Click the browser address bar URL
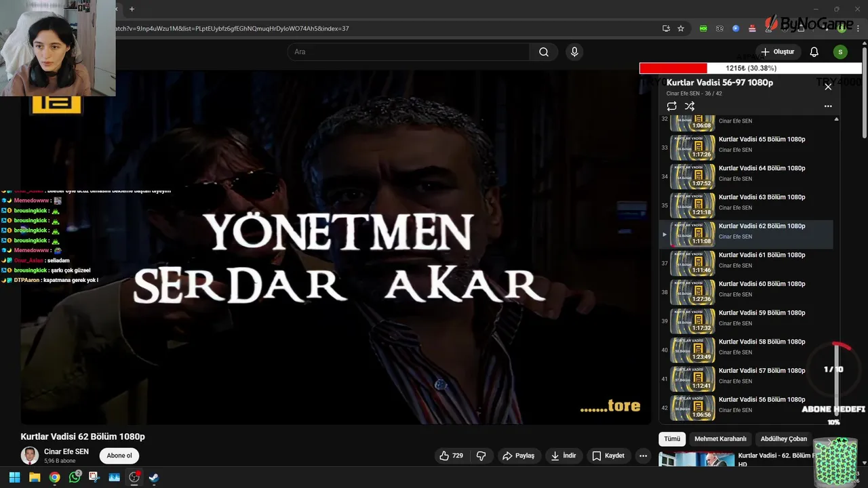 coord(232,28)
